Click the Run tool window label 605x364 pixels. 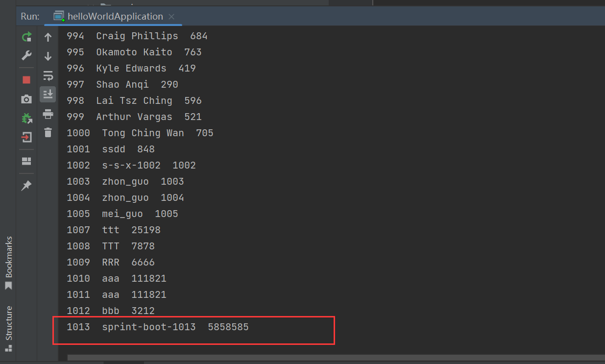30,16
